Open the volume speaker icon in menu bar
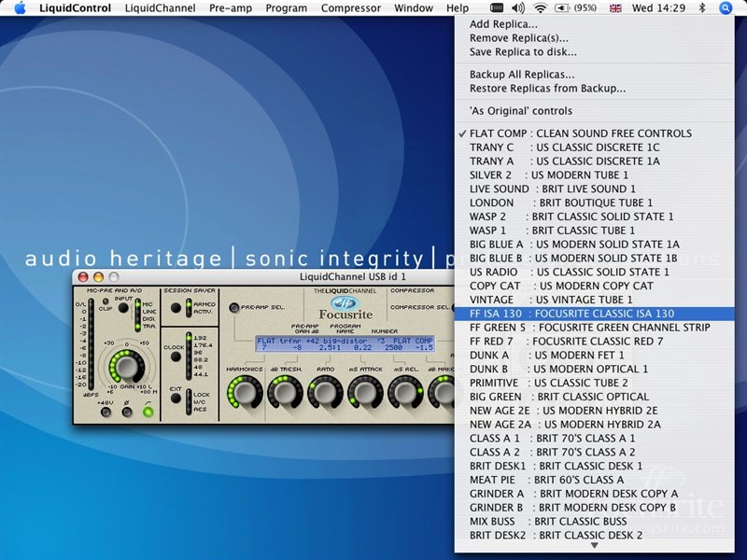Image resolution: width=747 pixels, height=560 pixels. 518,7
